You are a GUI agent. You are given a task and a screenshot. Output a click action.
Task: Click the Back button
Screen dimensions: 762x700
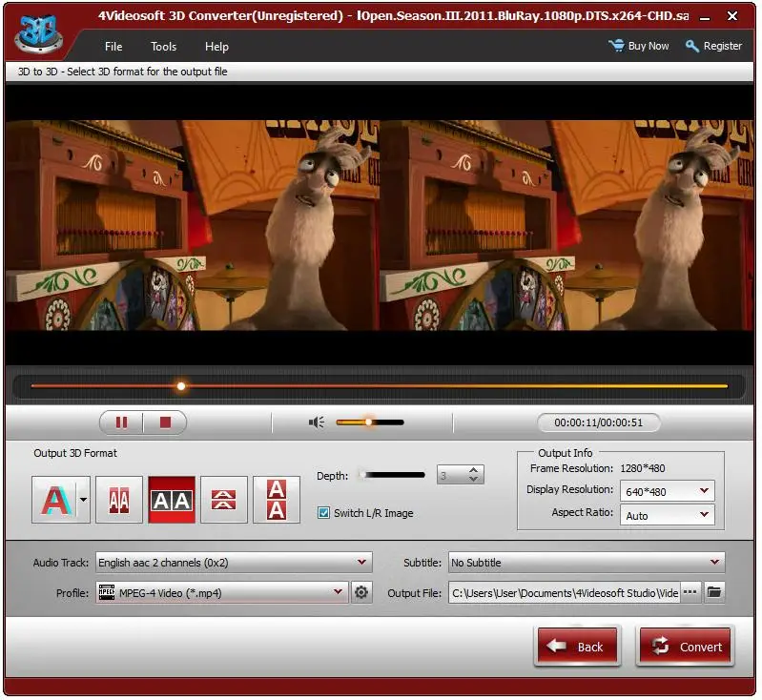pos(577,647)
